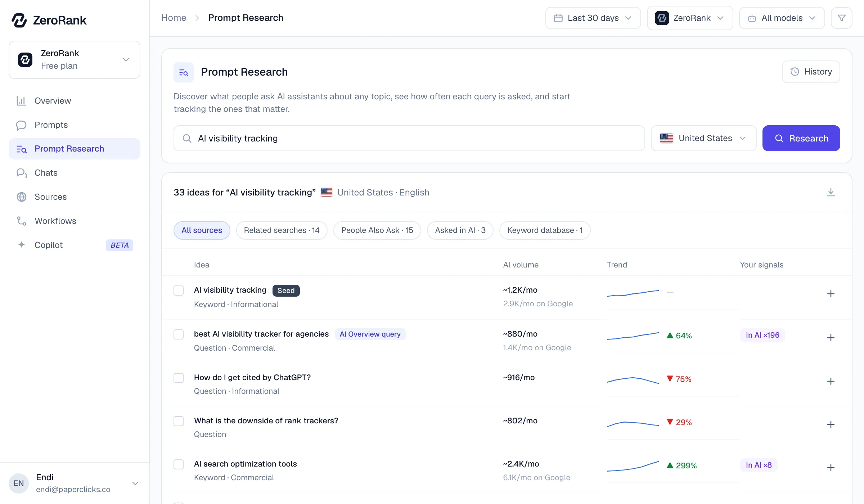Image resolution: width=864 pixels, height=504 pixels.
Task: Add downside of rank trackers idea with plus
Action: (831, 424)
